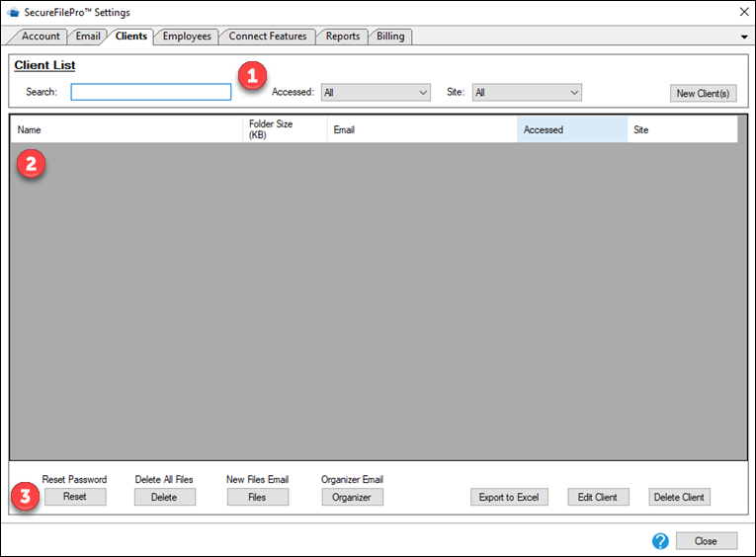
Task: Click the Delete all files button
Action: (x=164, y=498)
